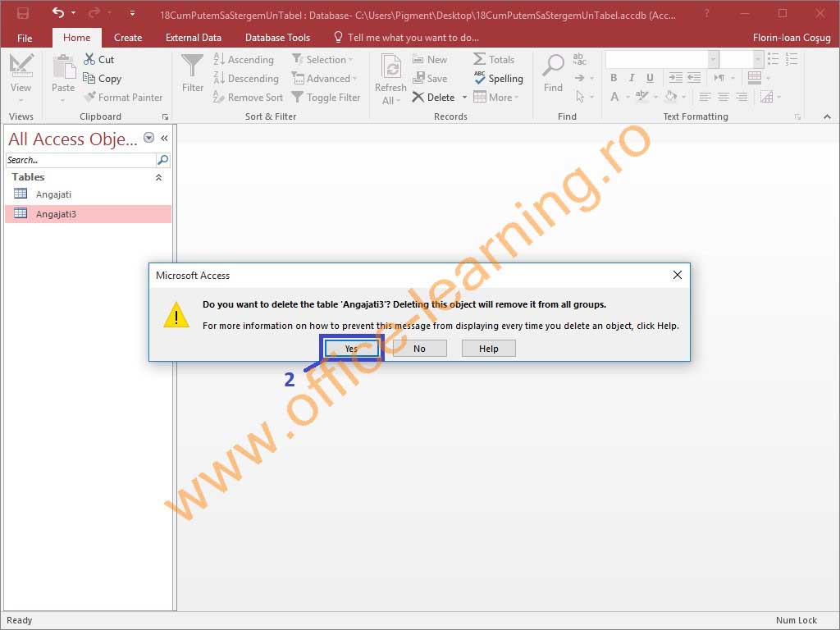This screenshot has height=630, width=840.
Task: Click the Save record button
Action: point(430,78)
